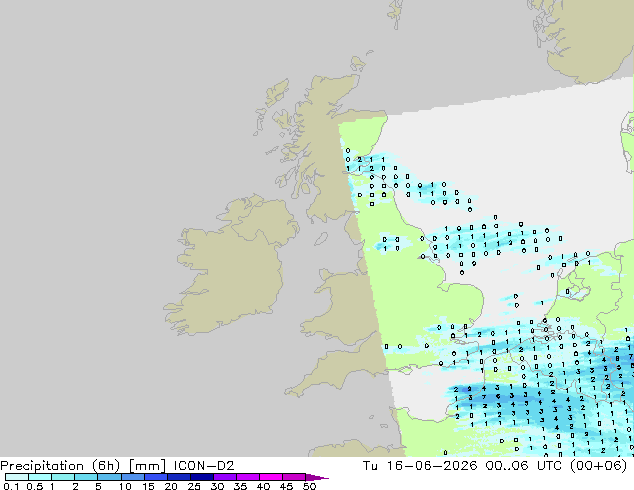
Task: Click the 25–30 mm dark navy swatch
Action: [202, 477]
